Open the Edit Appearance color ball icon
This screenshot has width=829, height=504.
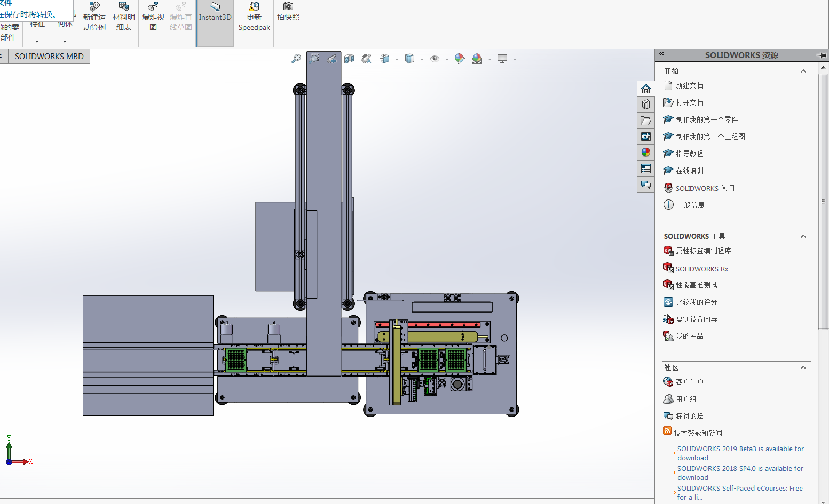460,59
